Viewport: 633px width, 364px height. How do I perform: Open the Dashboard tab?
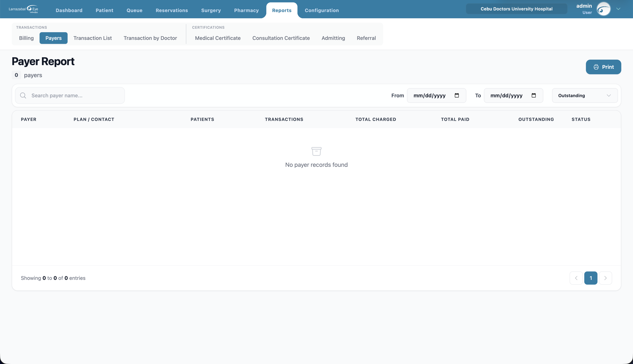click(69, 10)
